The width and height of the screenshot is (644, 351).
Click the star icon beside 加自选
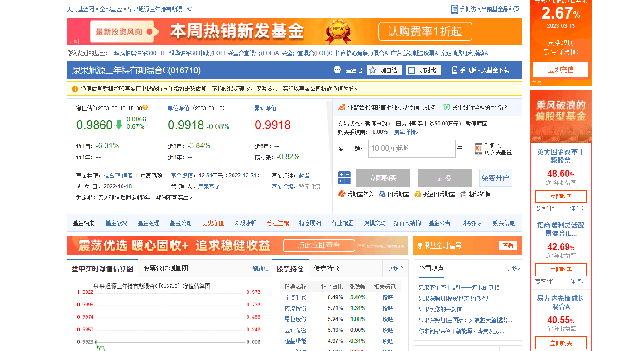click(x=373, y=70)
